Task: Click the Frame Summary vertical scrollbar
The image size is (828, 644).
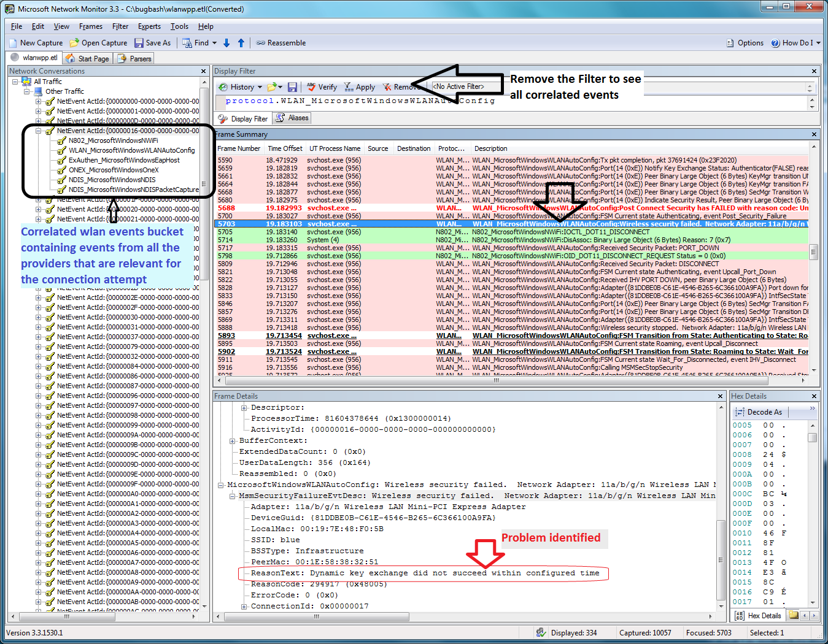Action: (814, 258)
